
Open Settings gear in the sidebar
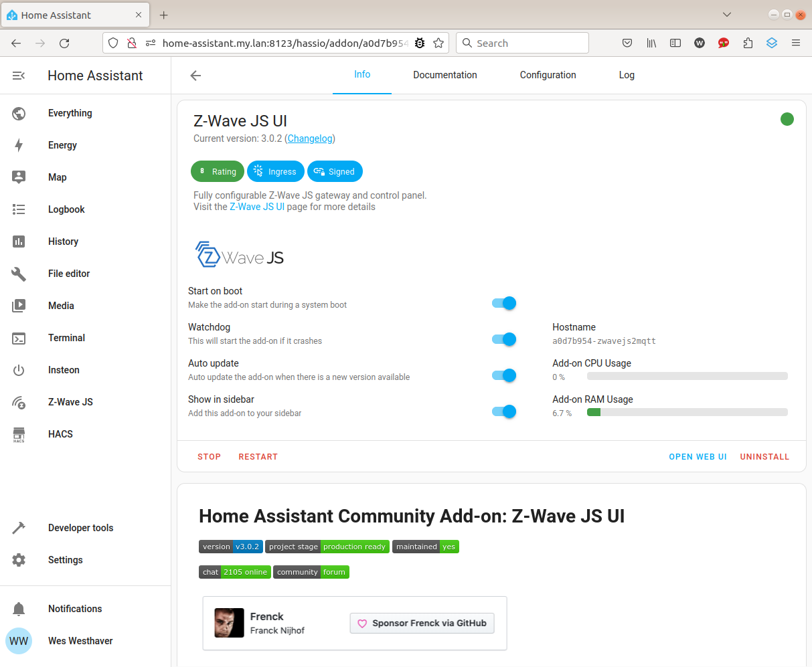pos(19,560)
